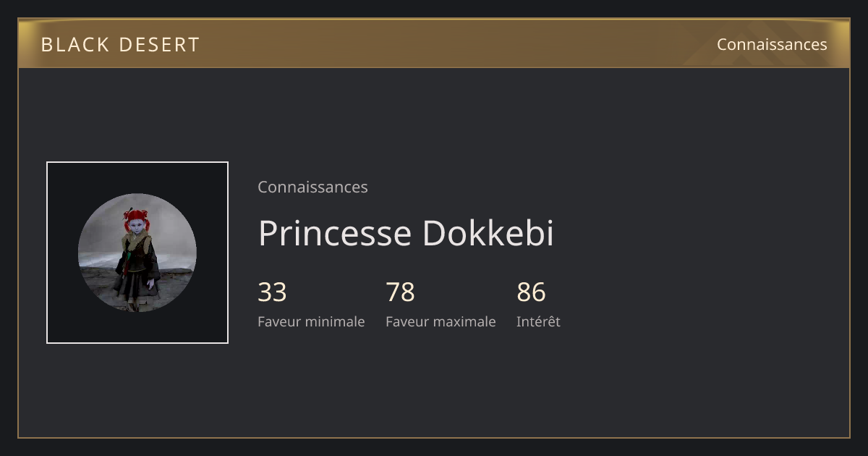Click the stone floor inside the portrait
The image size is (868, 456).
pyautogui.click(x=174, y=286)
